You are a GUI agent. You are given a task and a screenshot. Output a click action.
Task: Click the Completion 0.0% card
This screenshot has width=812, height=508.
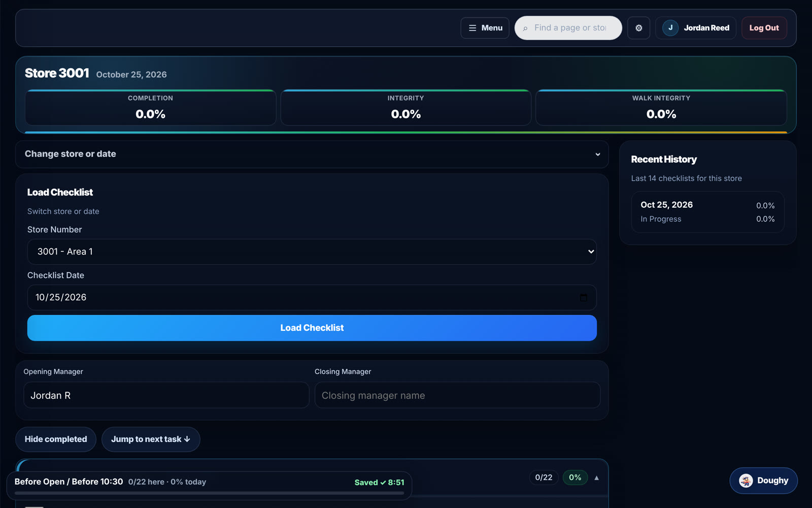150,108
